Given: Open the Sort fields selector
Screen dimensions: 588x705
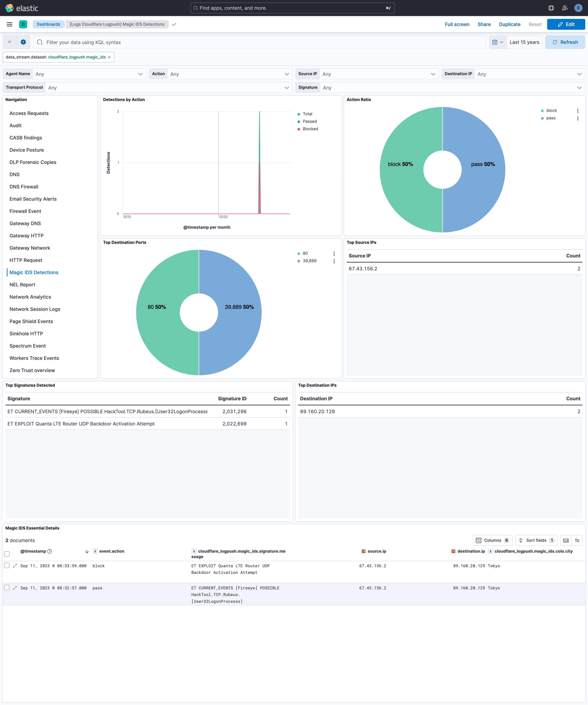Looking at the screenshot, I should 536,540.
